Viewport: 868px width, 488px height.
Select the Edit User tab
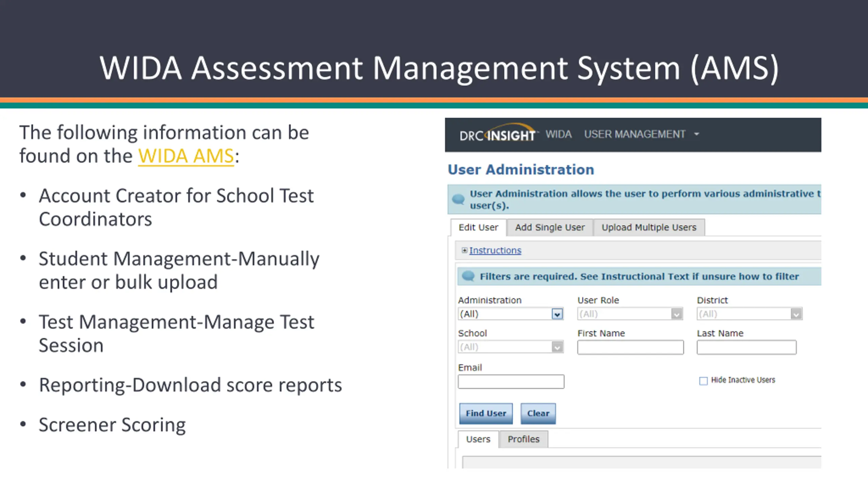pyautogui.click(x=478, y=227)
